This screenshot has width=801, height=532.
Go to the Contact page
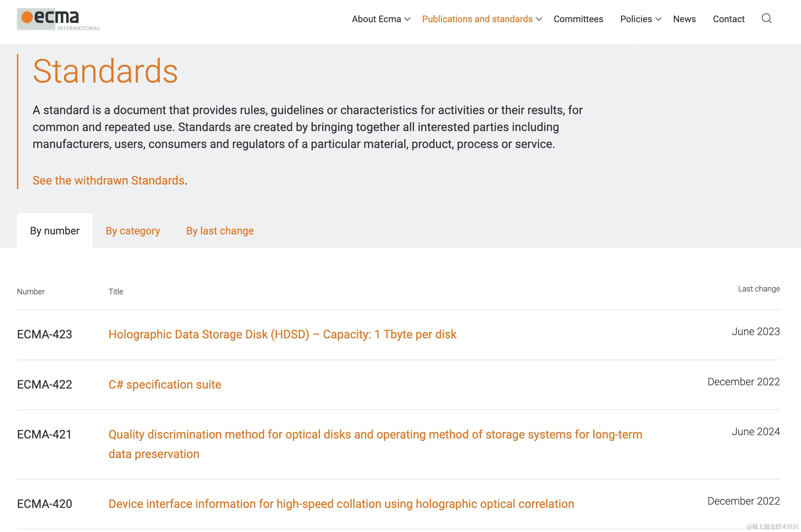728,19
